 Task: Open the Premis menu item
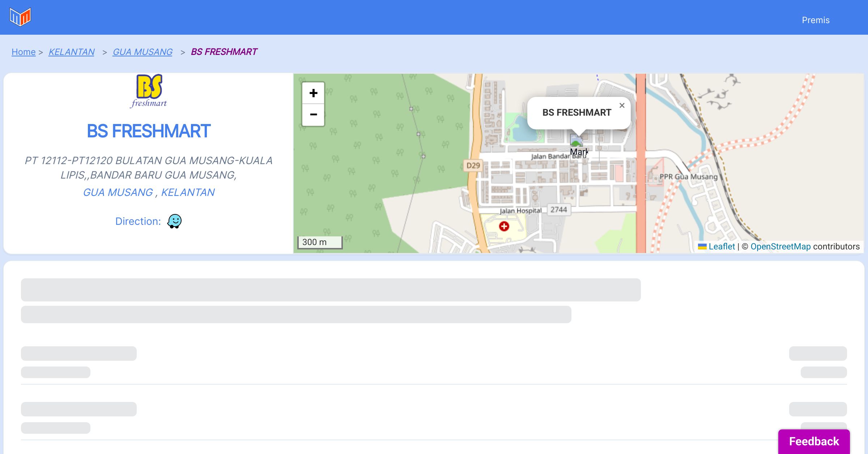815,20
